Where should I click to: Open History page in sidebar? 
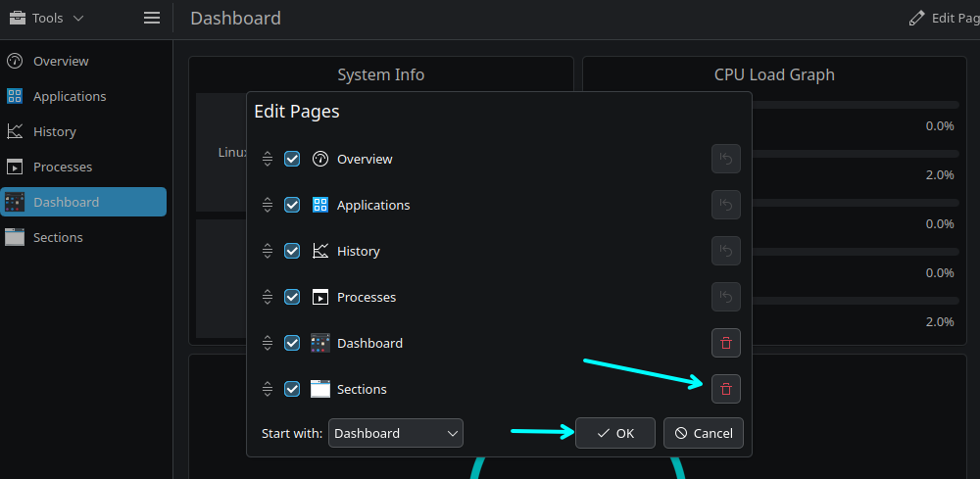(83, 132)
